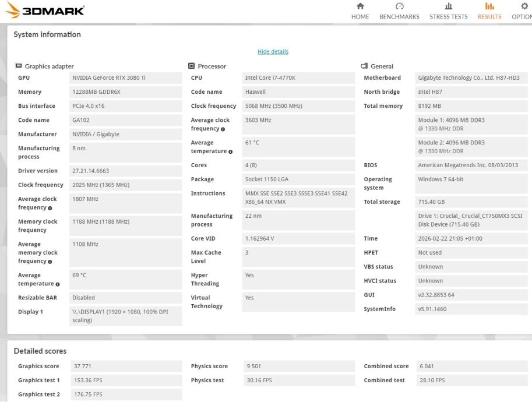Select the CPU value Intel Core i7-4770K
Image resolution: width=532 pixels, height=402 pixels.
coord(298,77)
